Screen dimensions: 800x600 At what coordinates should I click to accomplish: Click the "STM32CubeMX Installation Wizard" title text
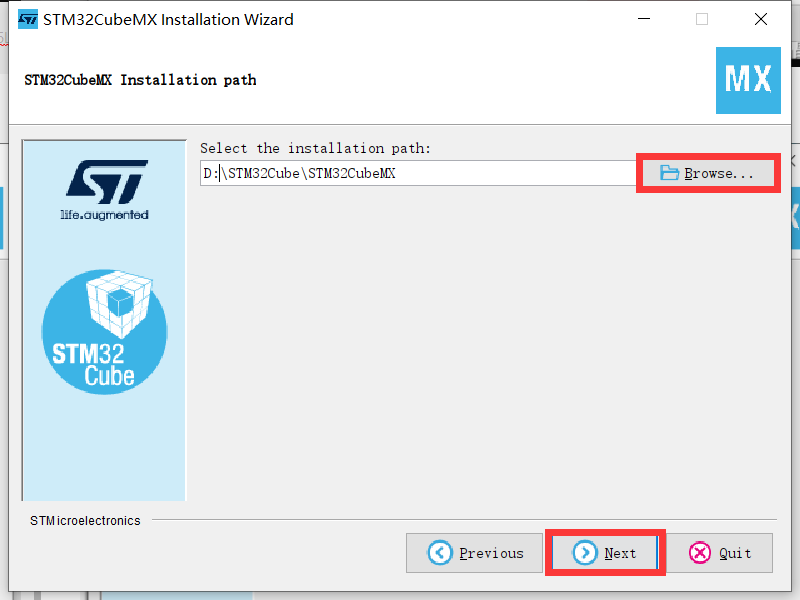[x=168, y=19]
